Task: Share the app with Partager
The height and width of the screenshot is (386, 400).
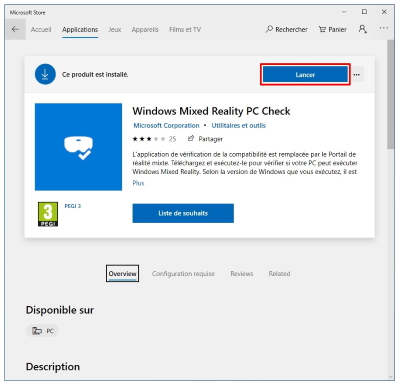Action: coord(205,139)
